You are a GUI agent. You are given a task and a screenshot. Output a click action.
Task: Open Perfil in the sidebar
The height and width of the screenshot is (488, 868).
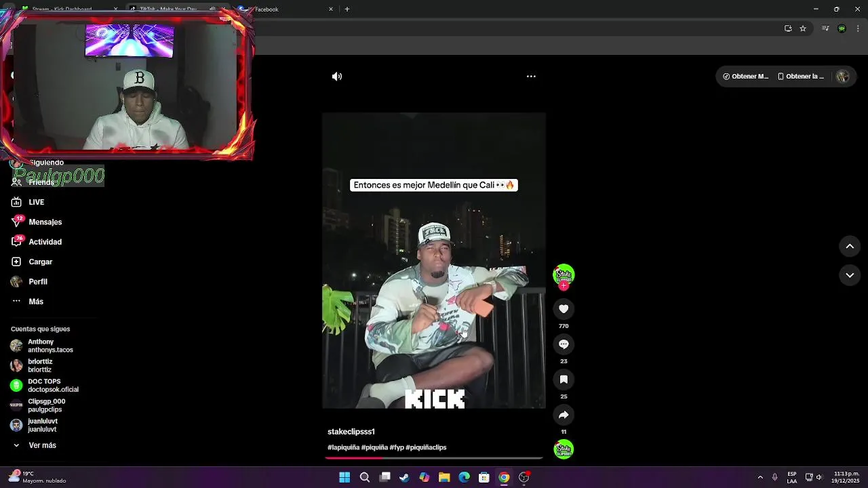(38, 281)
